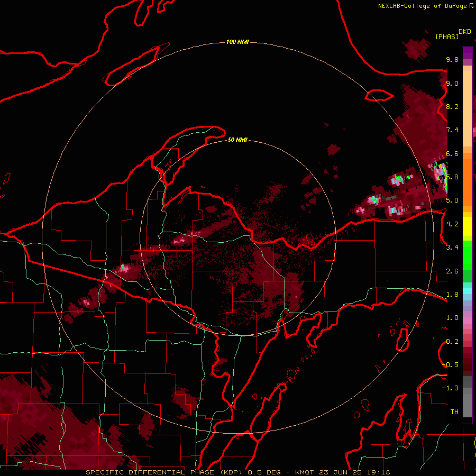Select the -0.5 scale value
This screenshot has height=476, width=476.
[450, 365]
